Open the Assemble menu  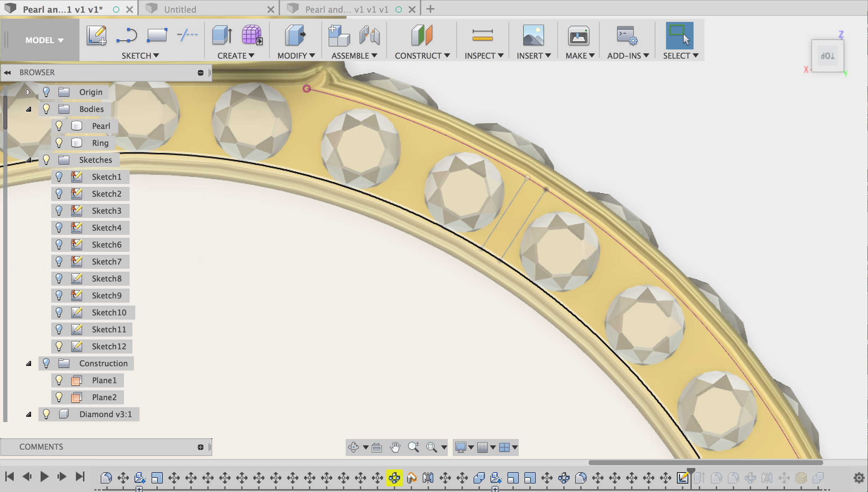tap(355, 55)
